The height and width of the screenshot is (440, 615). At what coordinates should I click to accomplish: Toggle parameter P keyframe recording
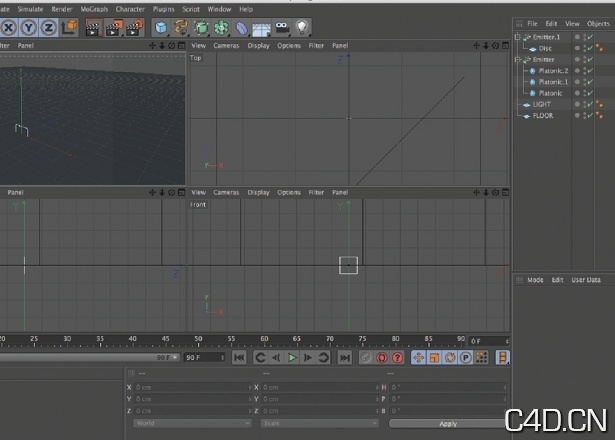[466, 358]
